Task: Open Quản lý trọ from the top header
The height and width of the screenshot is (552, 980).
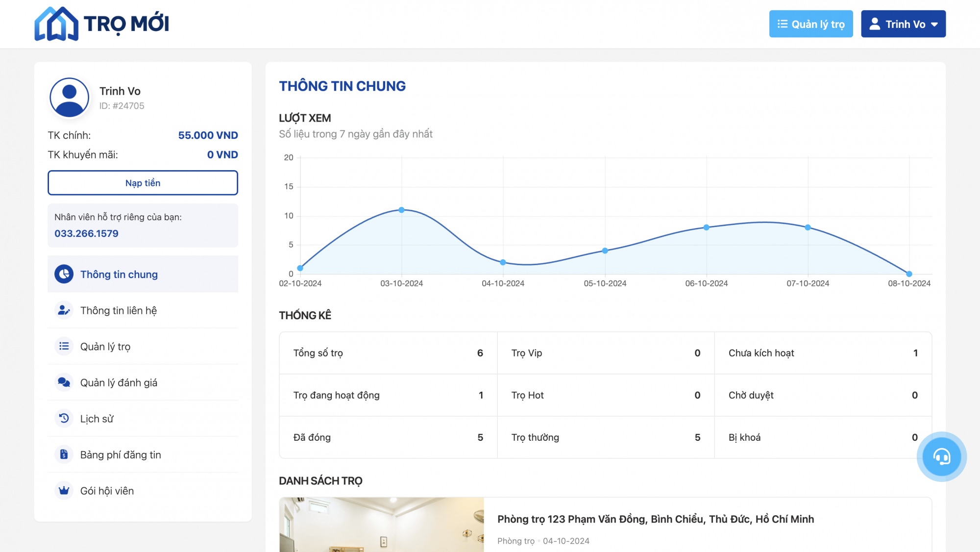Action: point(811,24)
